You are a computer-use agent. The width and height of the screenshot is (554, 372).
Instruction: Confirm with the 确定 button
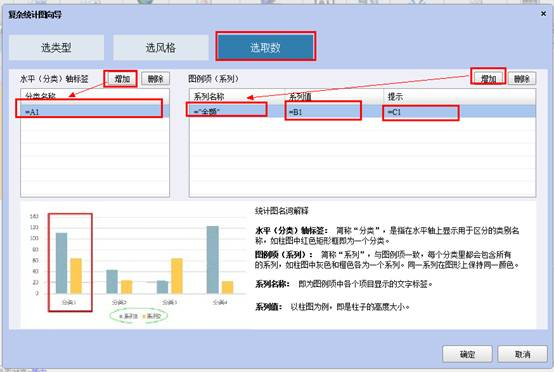(467, 354)
